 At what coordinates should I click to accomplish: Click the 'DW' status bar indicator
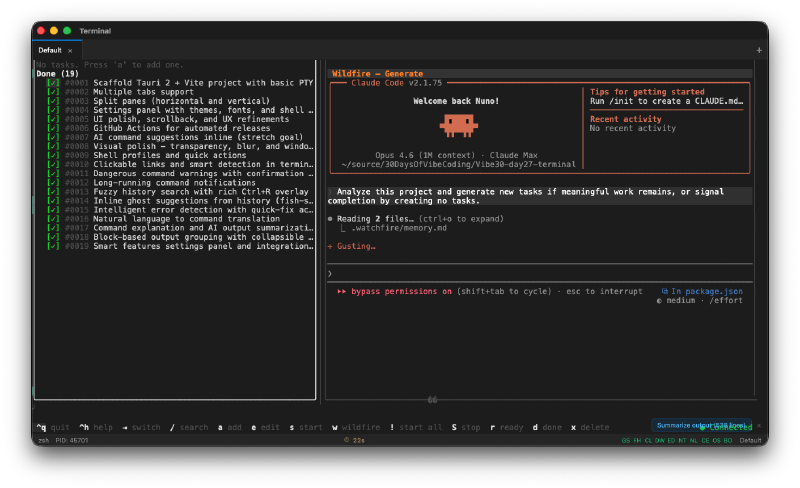coord(660,441)
